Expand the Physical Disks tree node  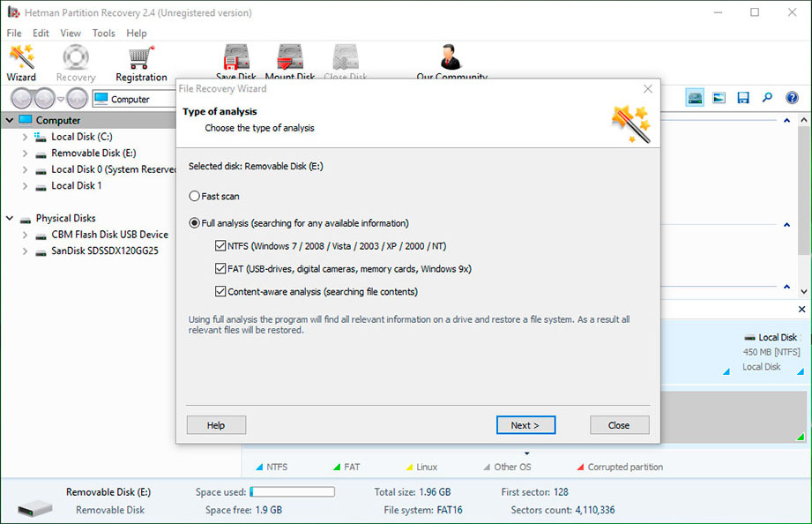9,218
